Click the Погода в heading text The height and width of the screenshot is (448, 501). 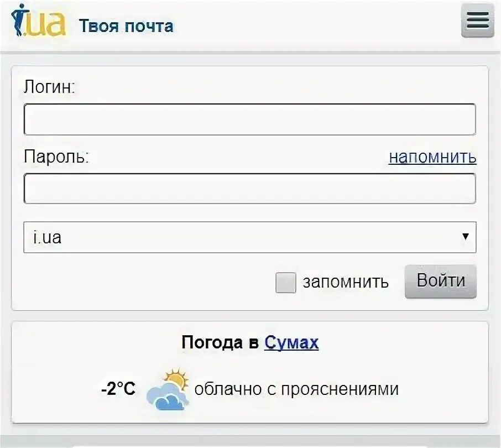[x=220, y=342]
